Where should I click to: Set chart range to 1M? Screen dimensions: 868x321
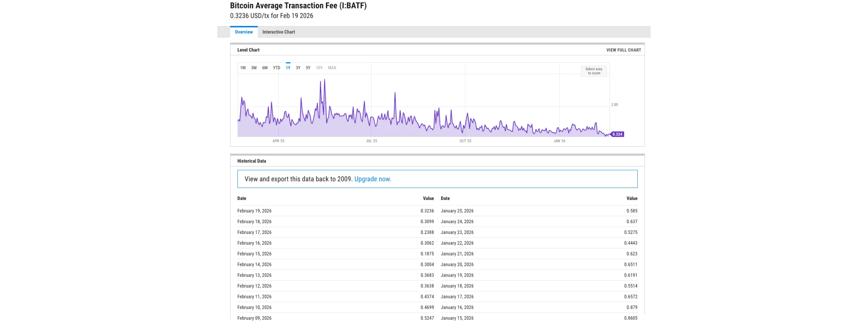coord(243,68)
